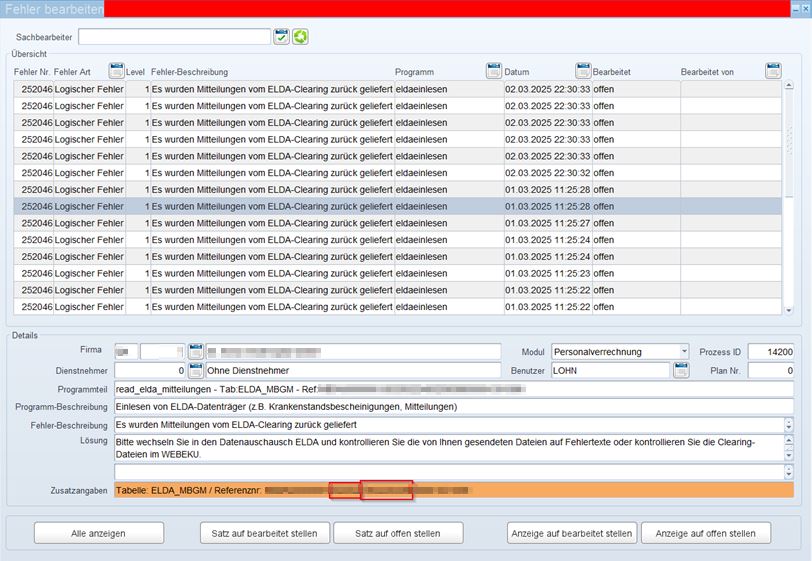Click the Übersicht table vertical scrollbar
This screenshot has width=812, height=561.
789,198
